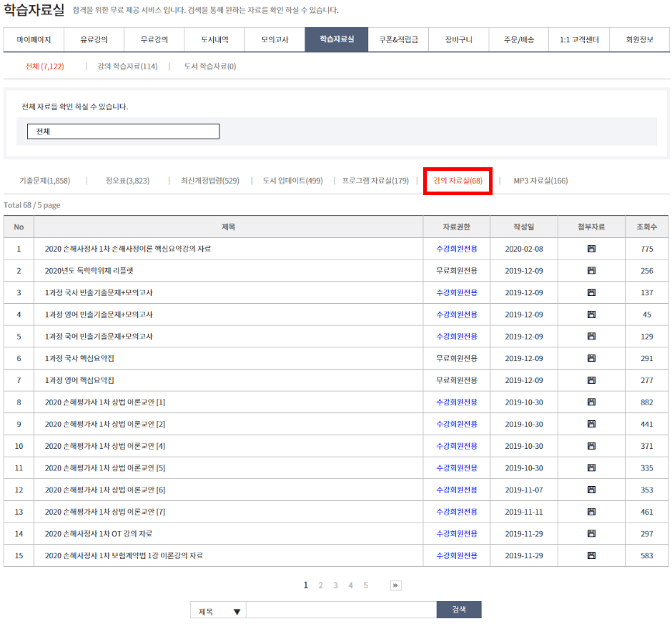Download attachment for 1과정 국사 핵심요약집

point(591,358)
